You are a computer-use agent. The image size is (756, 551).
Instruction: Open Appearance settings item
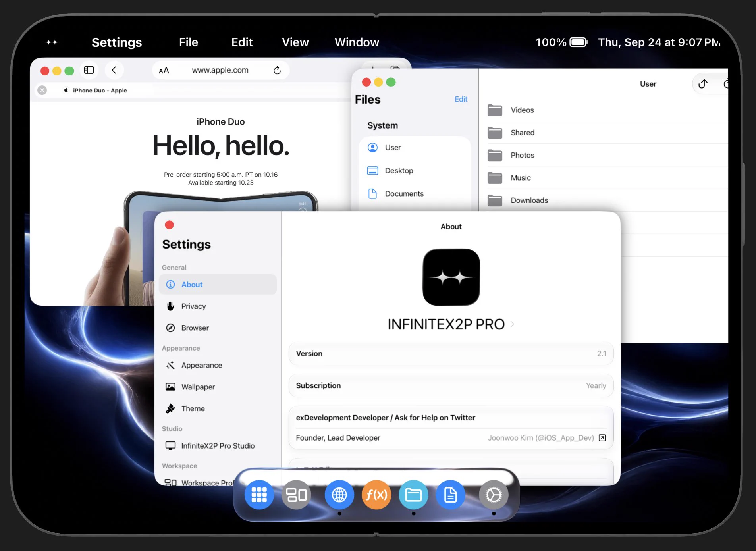click(218, 365)
